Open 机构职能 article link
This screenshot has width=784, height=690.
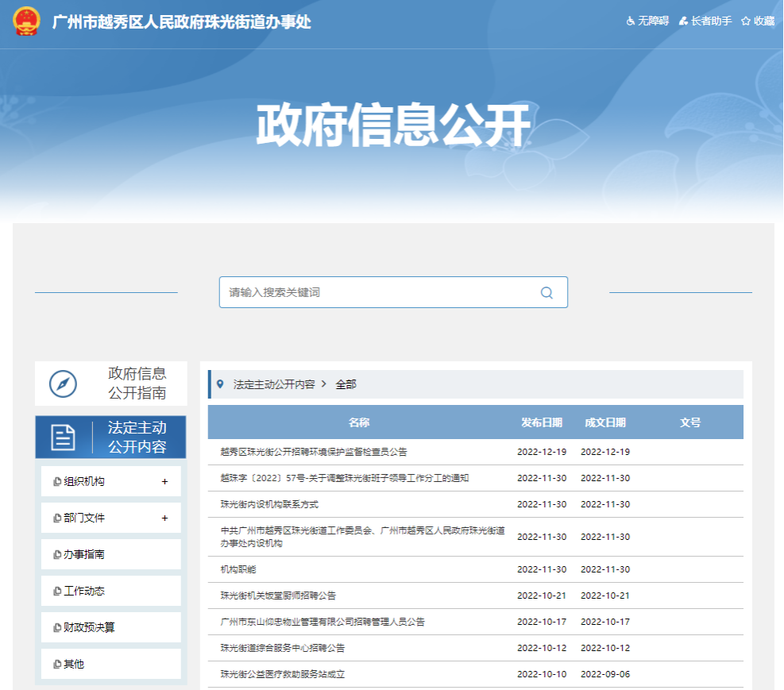pyautogui.click(x=238, y=569)
